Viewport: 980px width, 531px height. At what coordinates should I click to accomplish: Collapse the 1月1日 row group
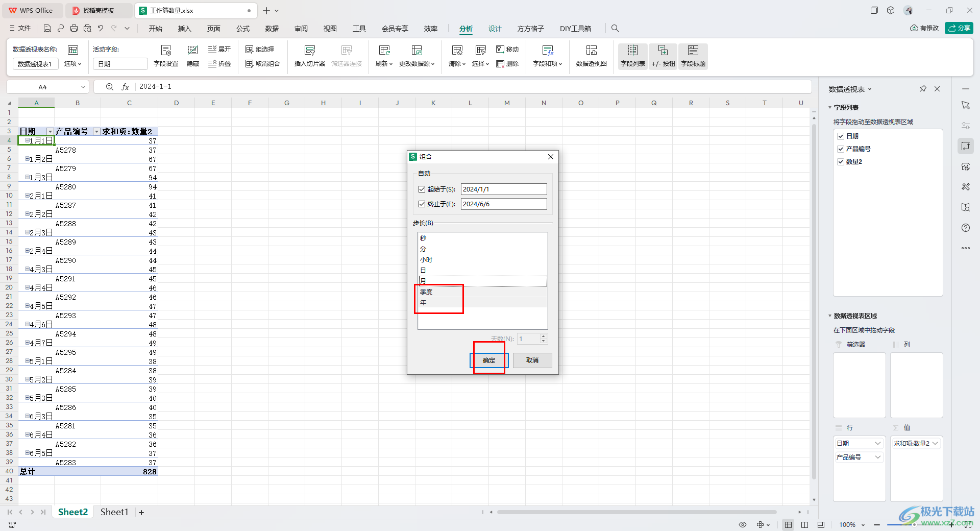[27, 140]
